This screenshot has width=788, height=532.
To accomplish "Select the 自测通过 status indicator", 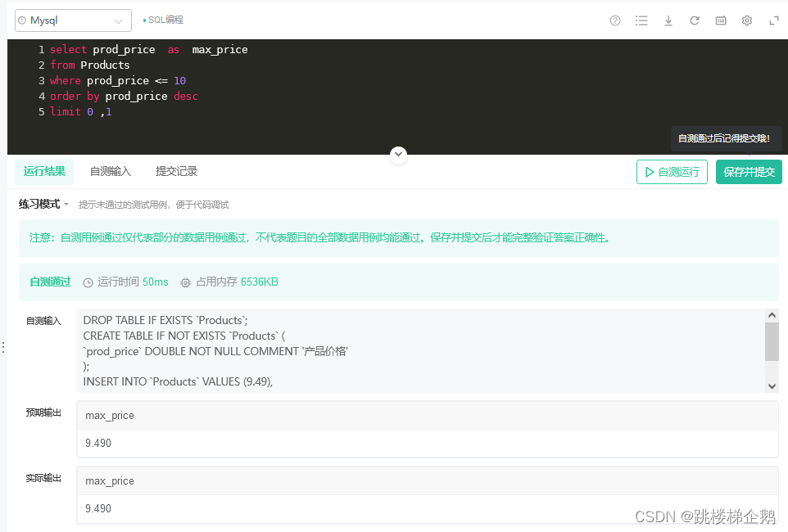I will coord(49,281).
